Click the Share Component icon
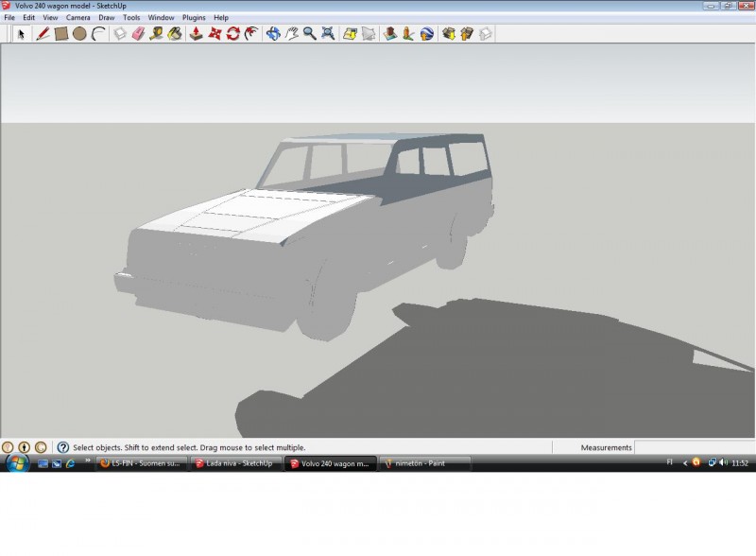 click(x=486, y=34)
